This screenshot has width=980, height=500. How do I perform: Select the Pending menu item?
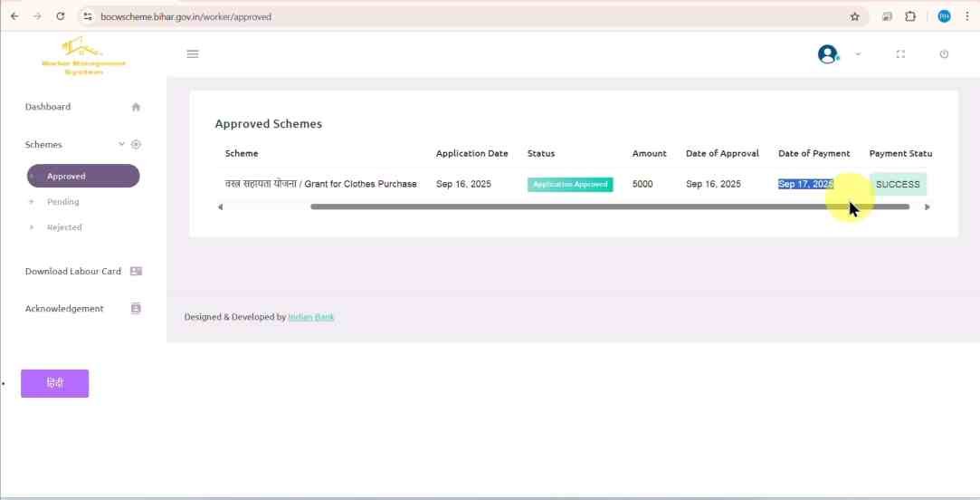(x=62, y=202)
